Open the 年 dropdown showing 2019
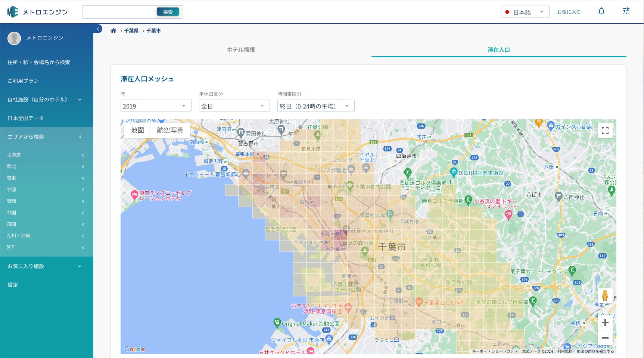This screenshot has height=358, width=644. 156,106
